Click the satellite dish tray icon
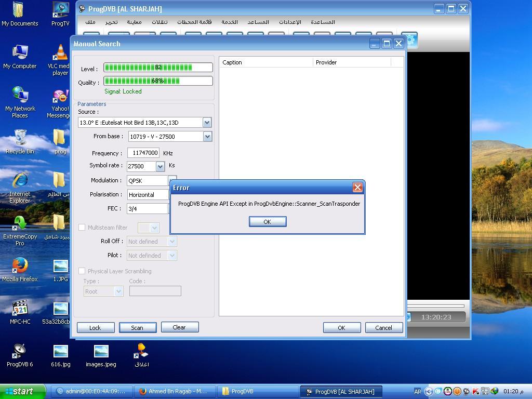The width and height of the screenshot is (532, 399). (467, 392)
